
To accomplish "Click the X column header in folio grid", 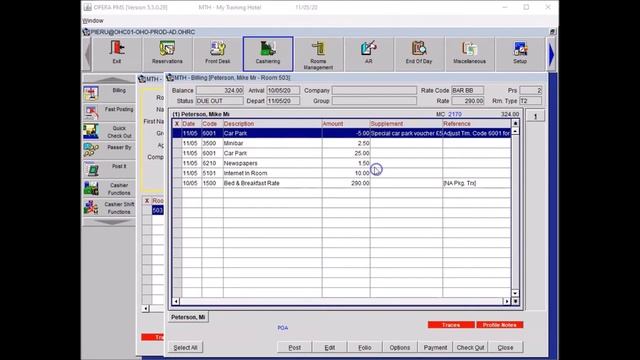I will tap(177, 124).
